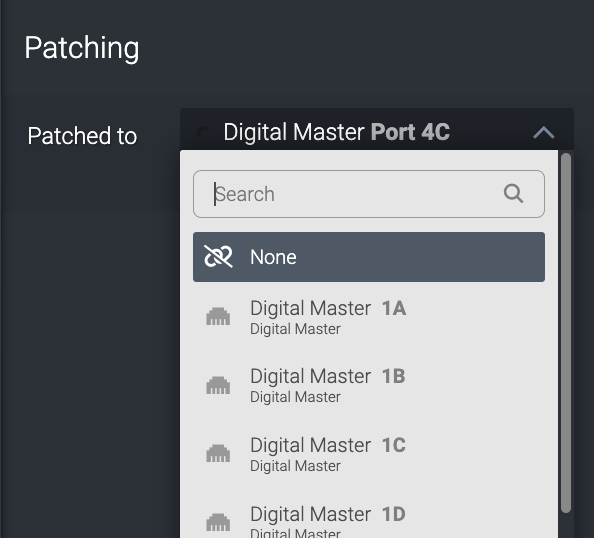Click the Patching section heading
Viewport: 594px width, 538px height.
click(82, 48)
